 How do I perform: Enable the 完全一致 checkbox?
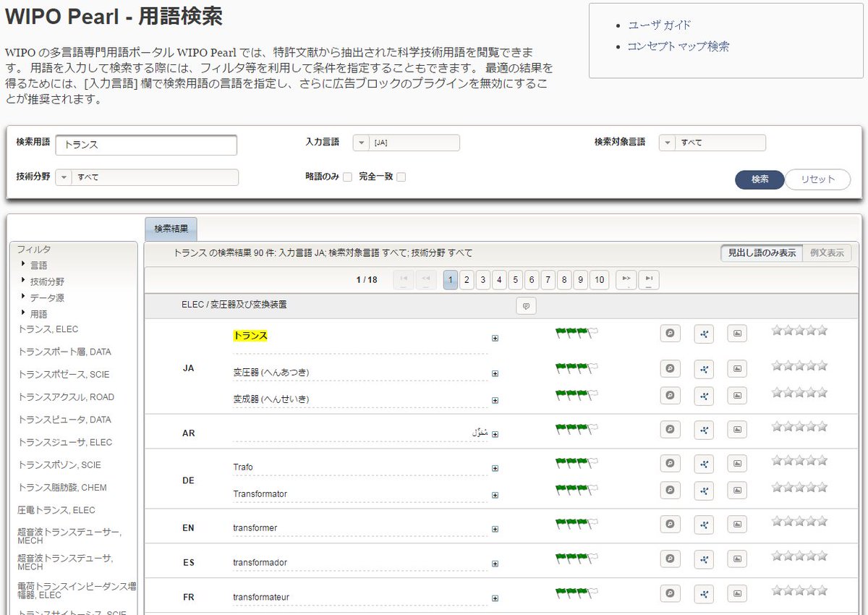[401, 177]
